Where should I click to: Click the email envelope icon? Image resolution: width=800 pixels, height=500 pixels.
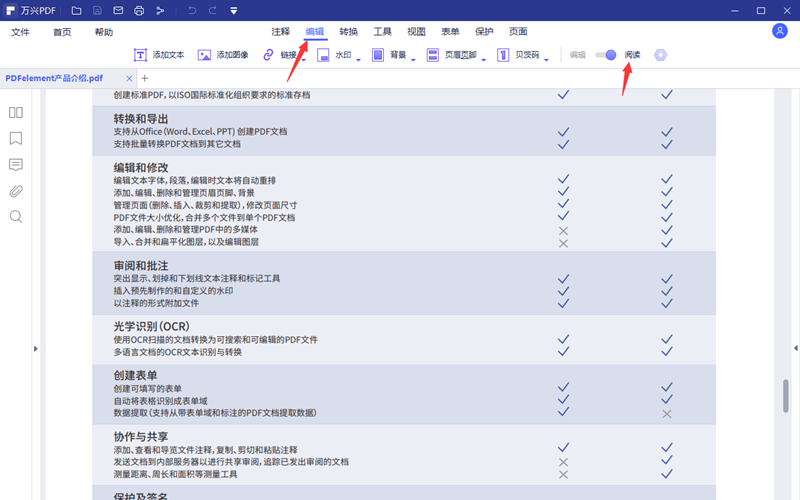118,10
